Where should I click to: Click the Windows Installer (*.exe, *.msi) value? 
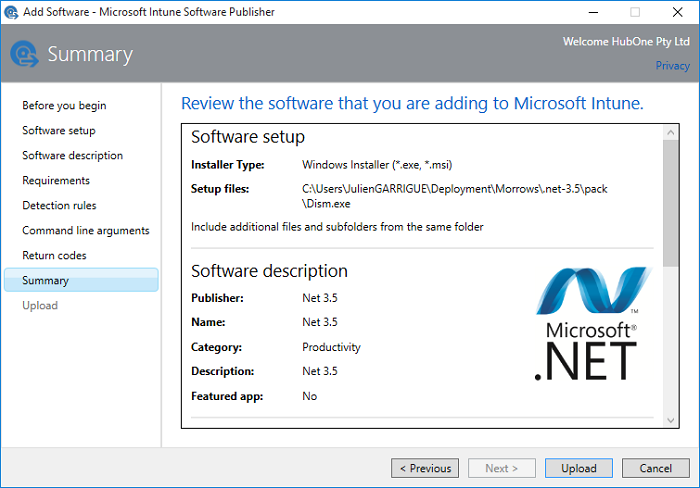(377, 165)
